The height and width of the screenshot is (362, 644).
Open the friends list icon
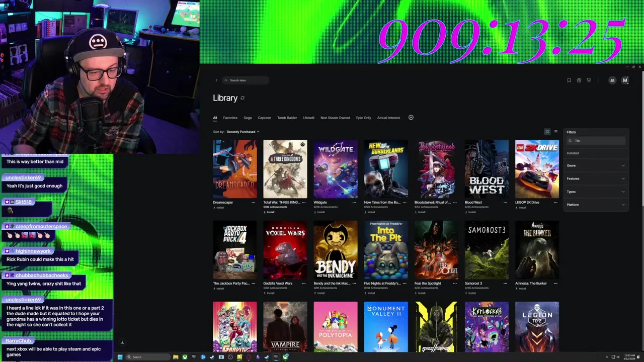tap(612, 80)
